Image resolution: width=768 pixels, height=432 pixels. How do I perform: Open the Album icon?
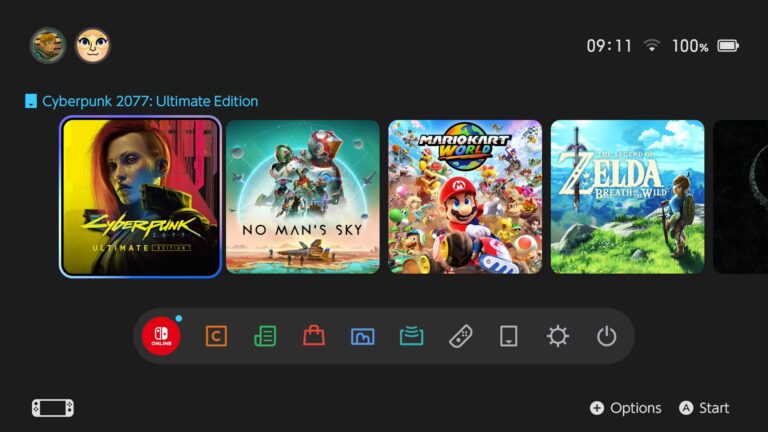[x=362, y=336]
